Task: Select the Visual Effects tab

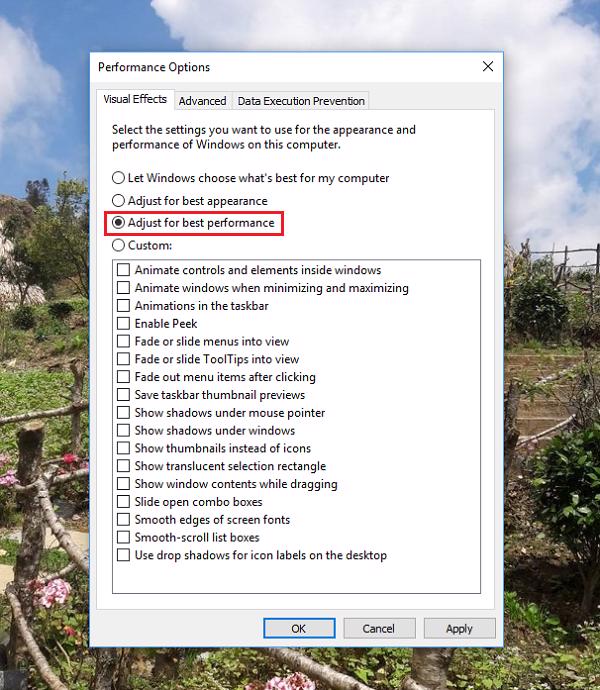Action: click(135, 99)
